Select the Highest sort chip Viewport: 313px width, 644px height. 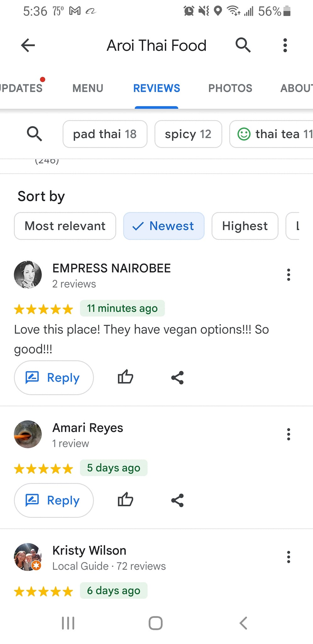(x=245, y=226)
